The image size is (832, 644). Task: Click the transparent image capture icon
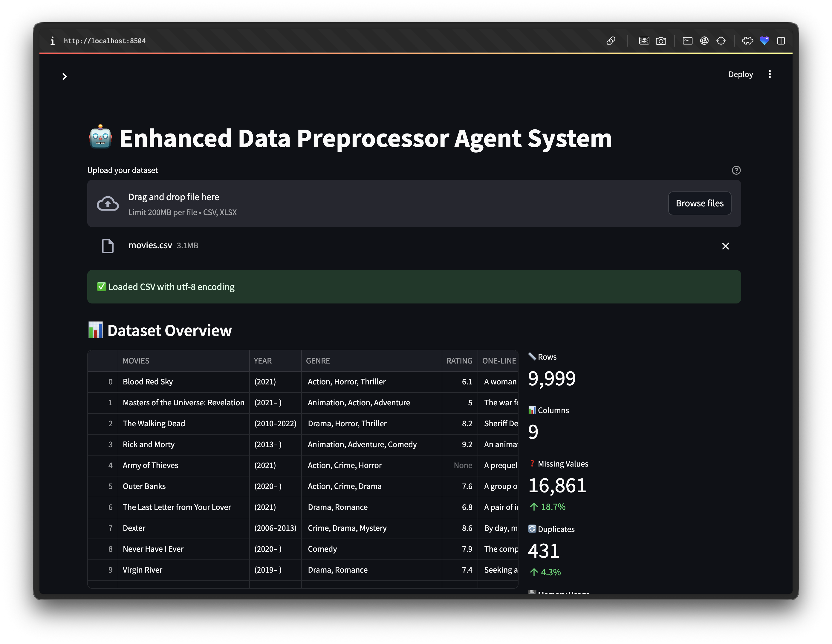click(x=644, y=41)
